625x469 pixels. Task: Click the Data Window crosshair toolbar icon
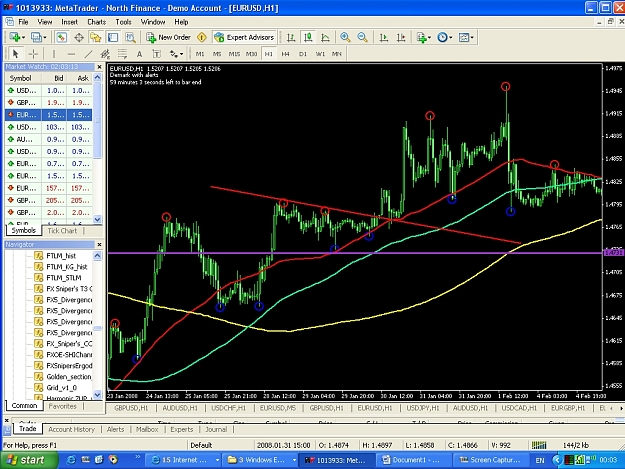click(x=79, y=37)
